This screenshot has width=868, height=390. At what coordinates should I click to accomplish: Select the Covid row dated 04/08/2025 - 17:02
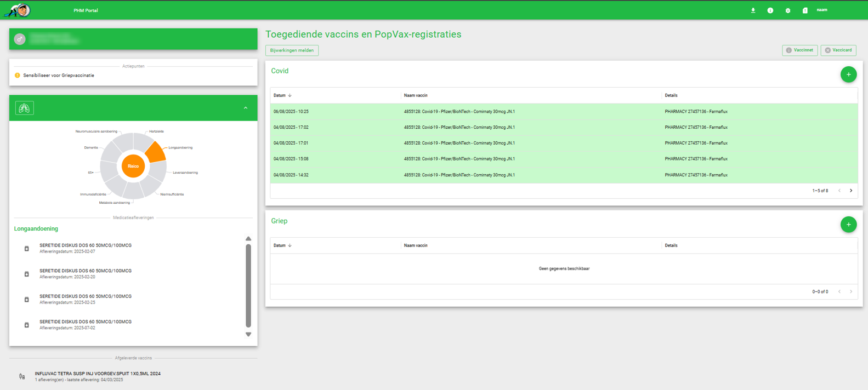click(564, 127)
